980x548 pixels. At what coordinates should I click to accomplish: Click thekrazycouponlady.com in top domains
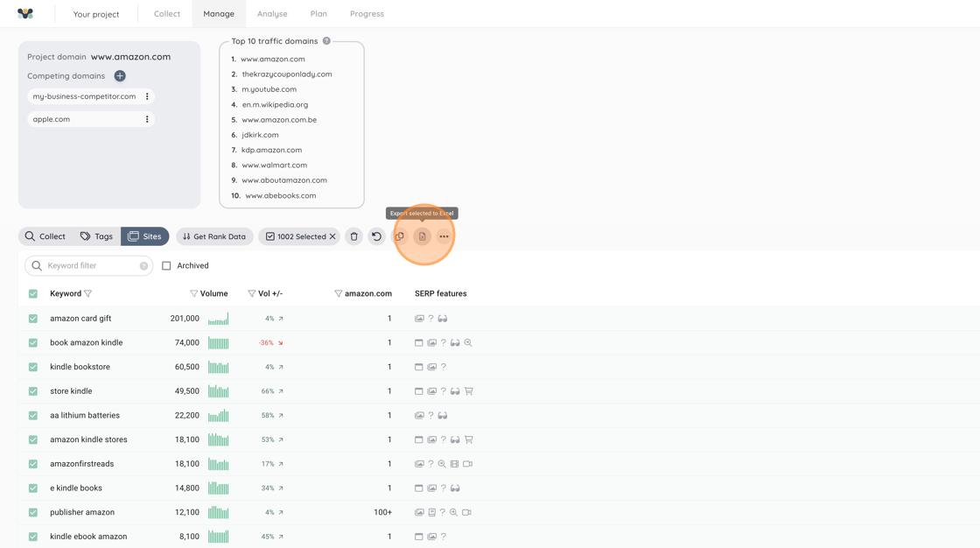pos(287,74)
